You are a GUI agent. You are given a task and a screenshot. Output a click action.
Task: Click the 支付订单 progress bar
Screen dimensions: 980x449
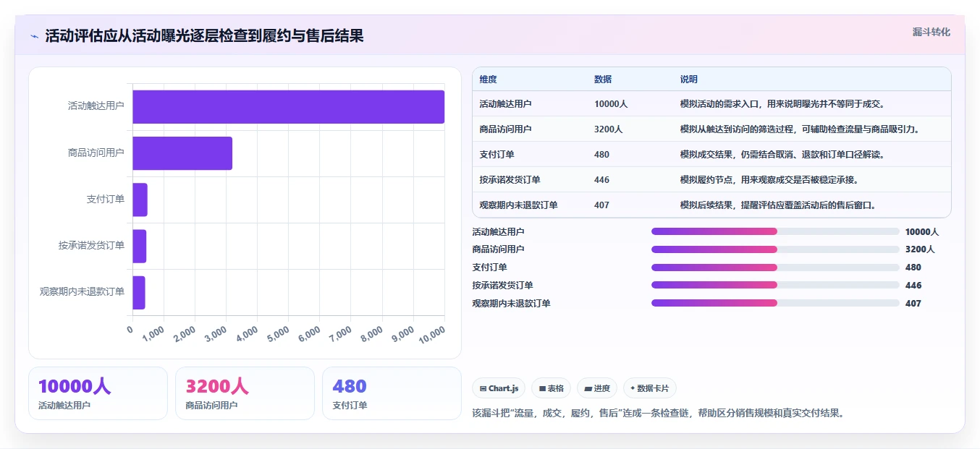775,268
